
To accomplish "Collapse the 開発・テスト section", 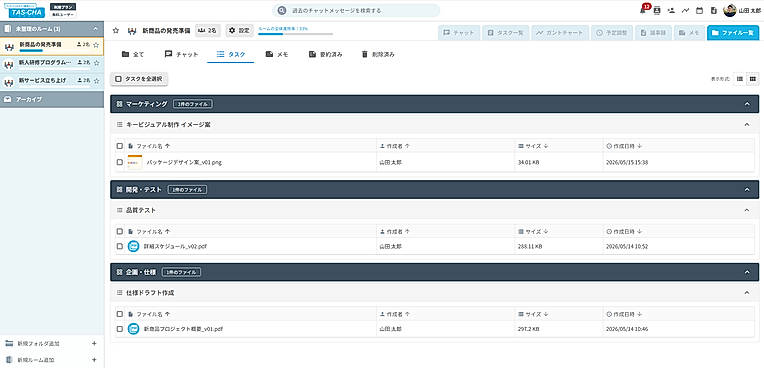I will pos(747,190).
